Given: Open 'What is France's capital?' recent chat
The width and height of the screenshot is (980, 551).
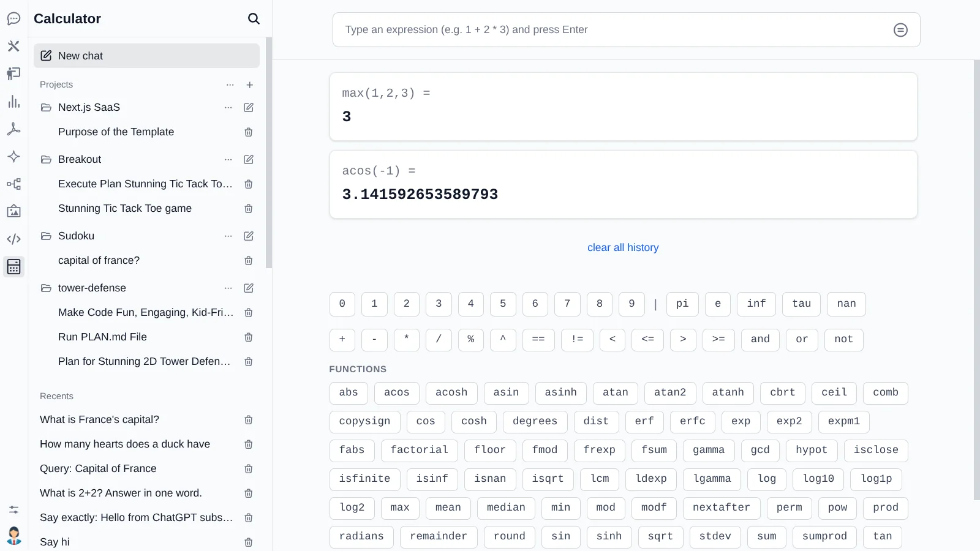Looking at the screenshot, I should (x=99, y=420).
